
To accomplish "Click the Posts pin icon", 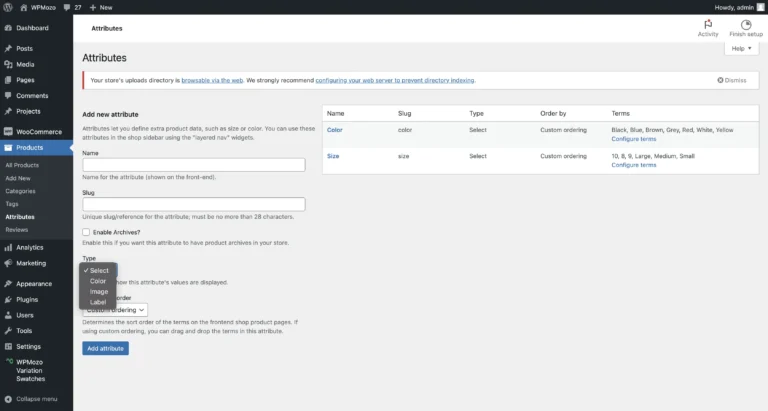I will [8, 48].
